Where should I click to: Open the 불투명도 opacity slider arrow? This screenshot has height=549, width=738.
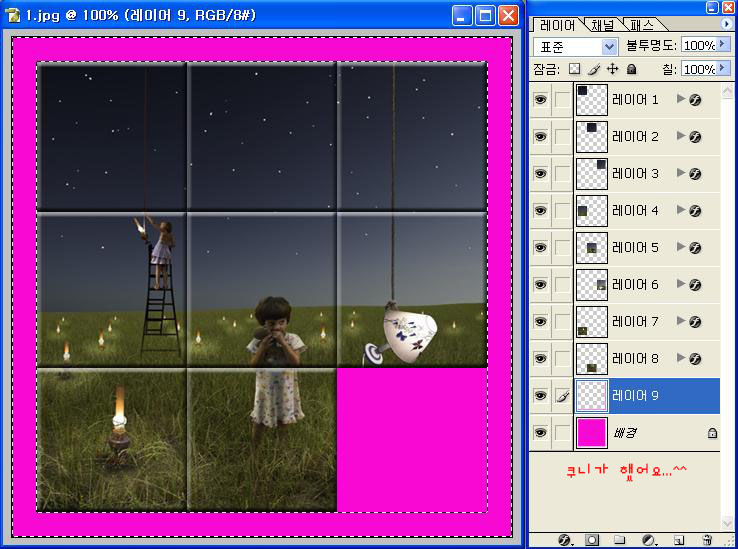[723, 45]
